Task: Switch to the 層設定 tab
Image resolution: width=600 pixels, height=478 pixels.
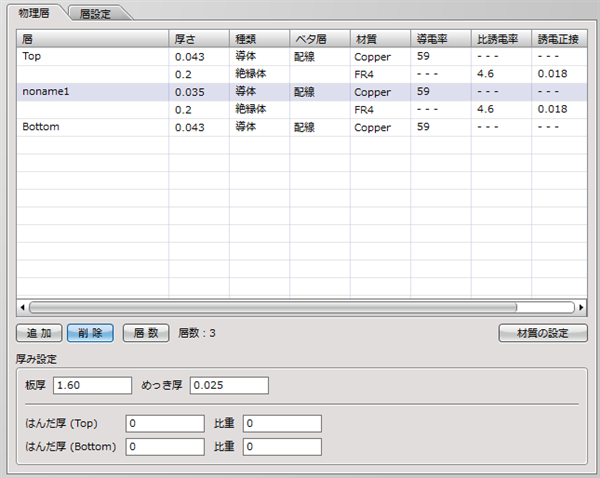Action: [x=102, y=13]
